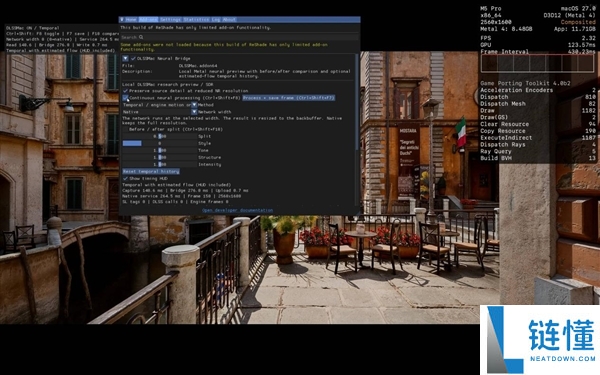Switch to the Add-ons tab

pyautogui.click(x=148, y=20)
